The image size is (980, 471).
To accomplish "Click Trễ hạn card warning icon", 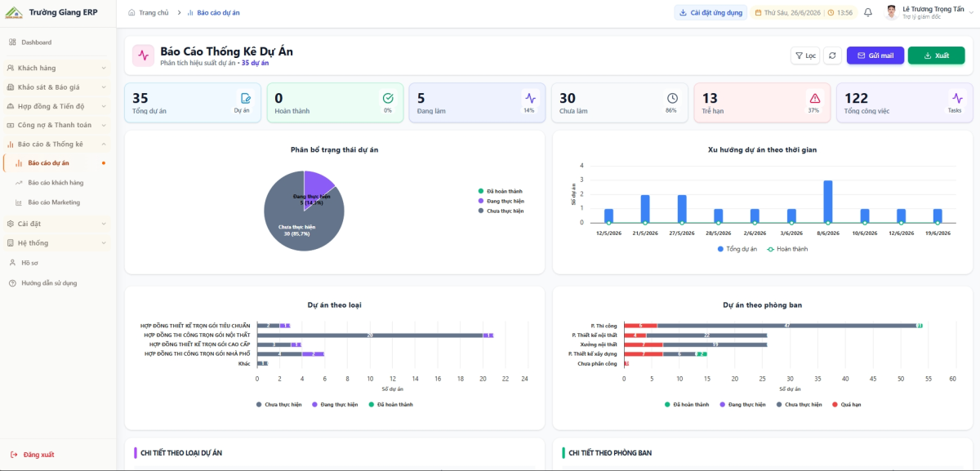I will (814, 98).
